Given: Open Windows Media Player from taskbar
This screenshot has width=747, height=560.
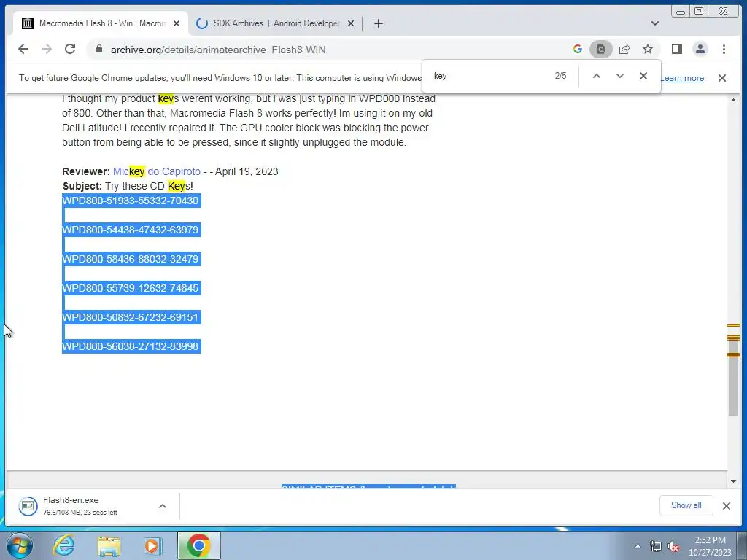Looking at the screenshot, I should click(153, 545).
